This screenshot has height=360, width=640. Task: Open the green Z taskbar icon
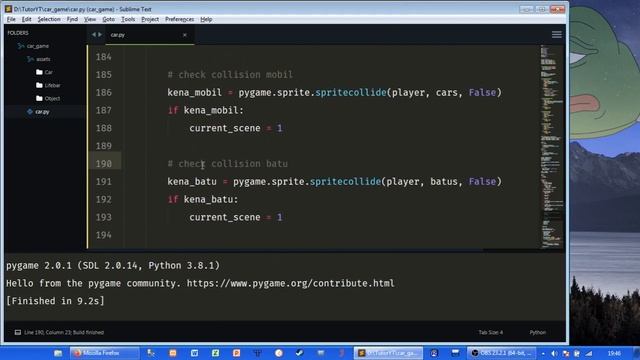point(216,353)
